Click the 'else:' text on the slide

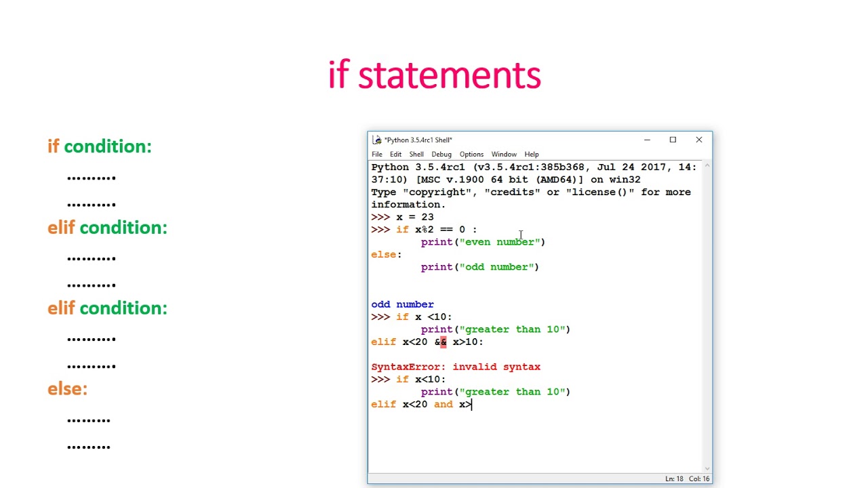pos(67,389)
